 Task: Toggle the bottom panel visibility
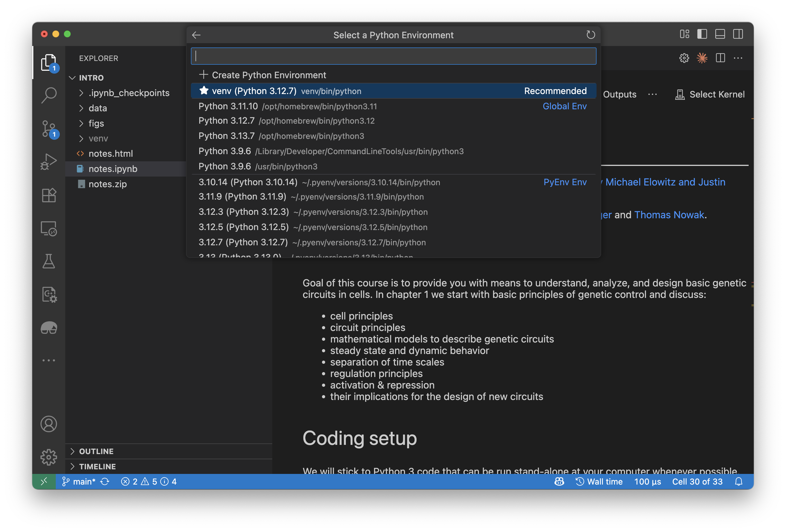coord(720,34)
